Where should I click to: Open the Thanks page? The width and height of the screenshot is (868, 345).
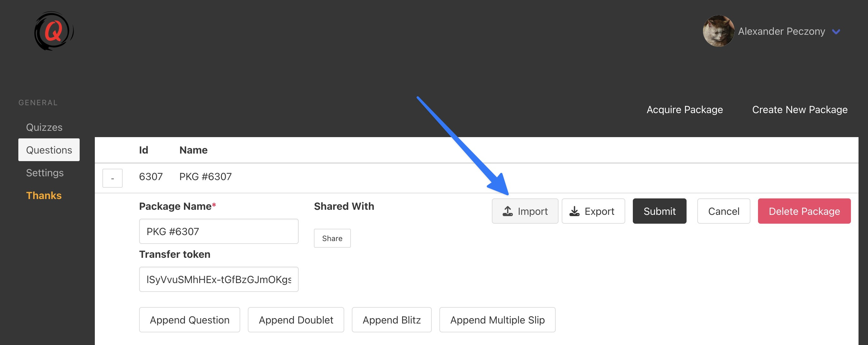[44, 196]
